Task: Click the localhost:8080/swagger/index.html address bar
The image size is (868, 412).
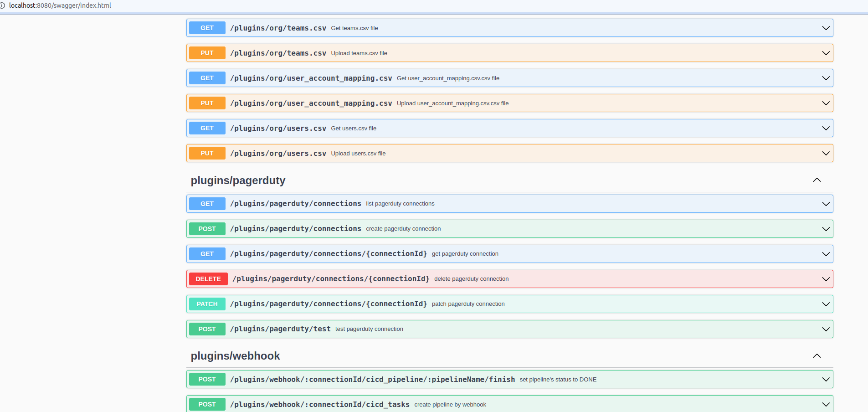Action: coord(60,5)
